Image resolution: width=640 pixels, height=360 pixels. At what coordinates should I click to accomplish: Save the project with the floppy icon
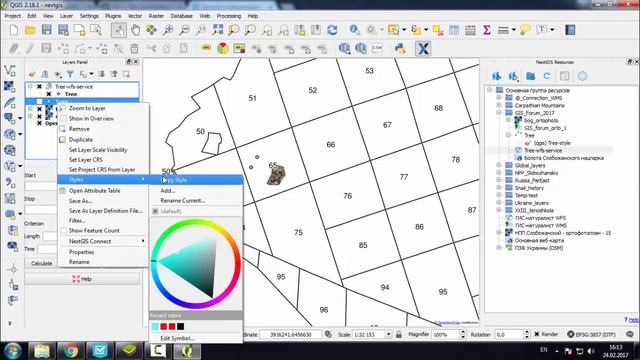47,30
